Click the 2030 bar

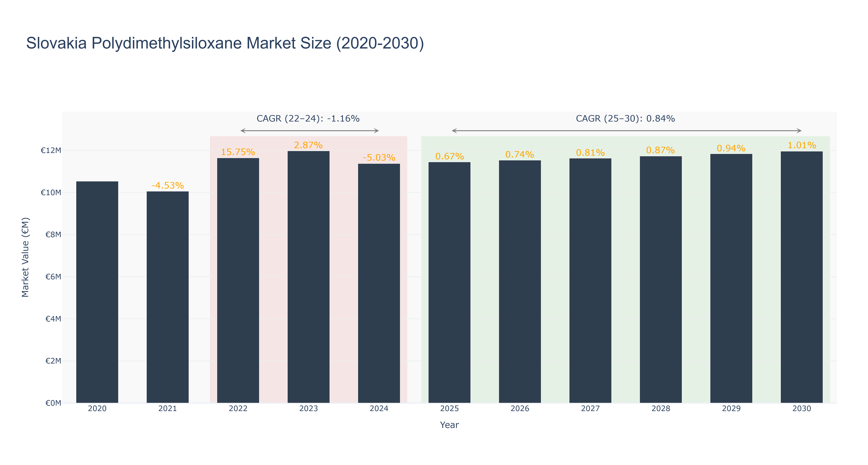pyautogui.click(x=801, y=277)
